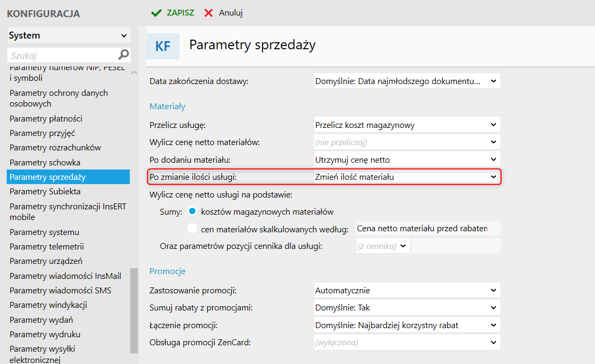
Task: Click the search magnifier icon in sidebar
Action: 123,55
